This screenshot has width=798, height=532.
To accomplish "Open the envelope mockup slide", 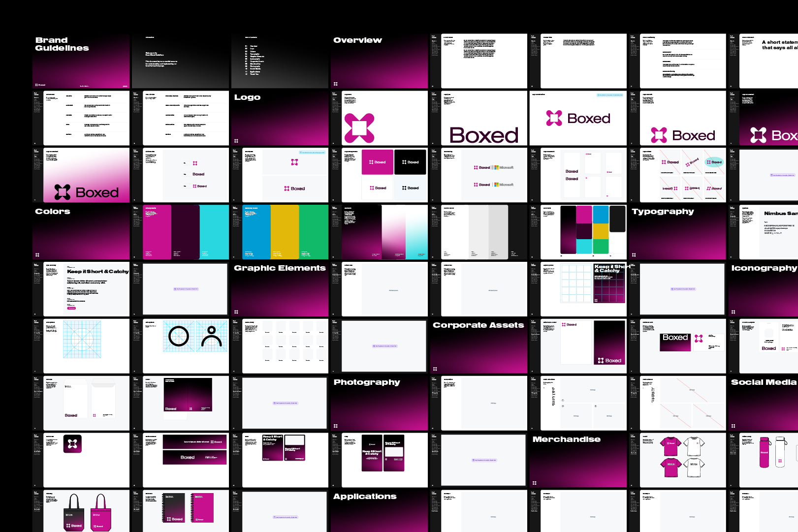I will (81, 404).
